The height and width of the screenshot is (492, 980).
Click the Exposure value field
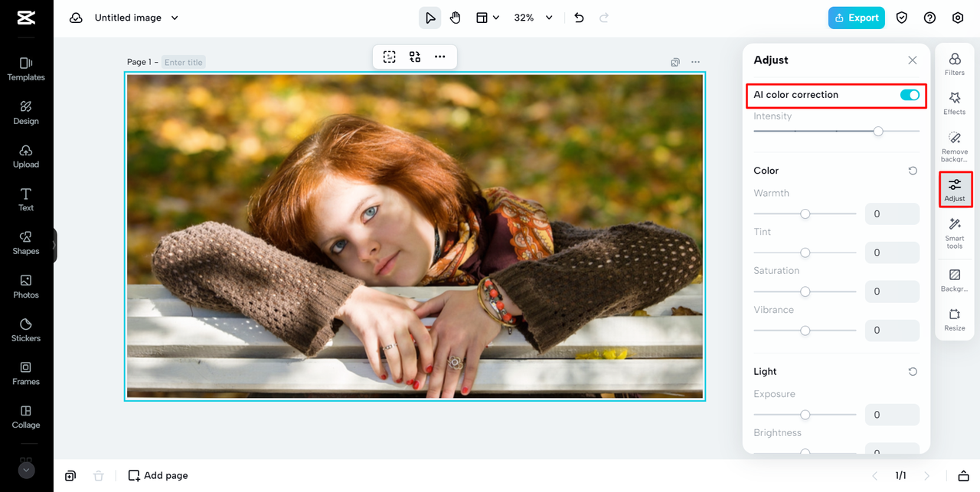coord(892,415)
